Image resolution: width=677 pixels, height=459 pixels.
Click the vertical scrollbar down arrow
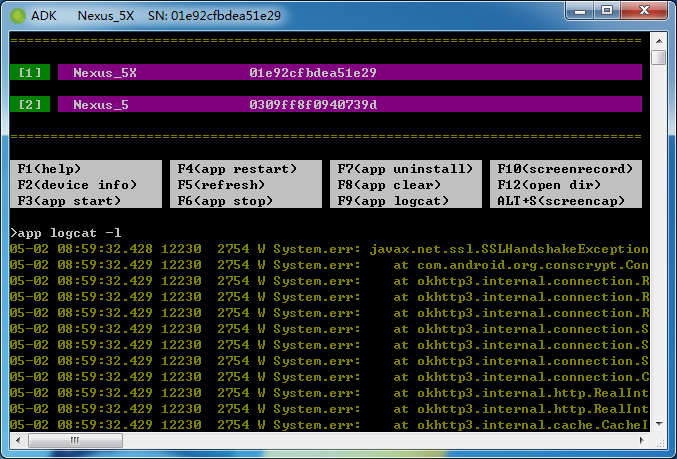pos(659,424)
